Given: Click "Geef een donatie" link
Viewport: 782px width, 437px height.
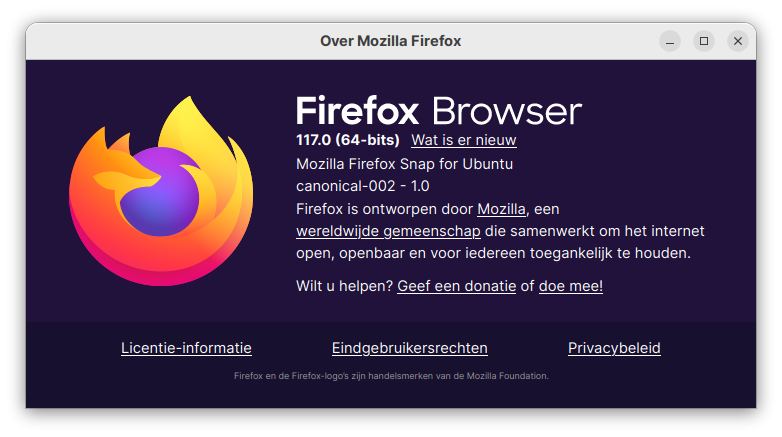Looking at the screenshot, I should [x=456, y=286].
